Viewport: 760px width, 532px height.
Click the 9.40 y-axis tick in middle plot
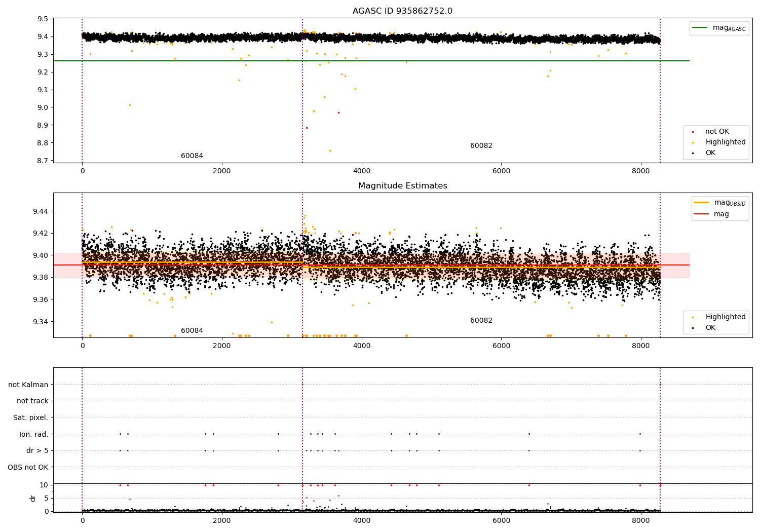(x=41, y=255)
